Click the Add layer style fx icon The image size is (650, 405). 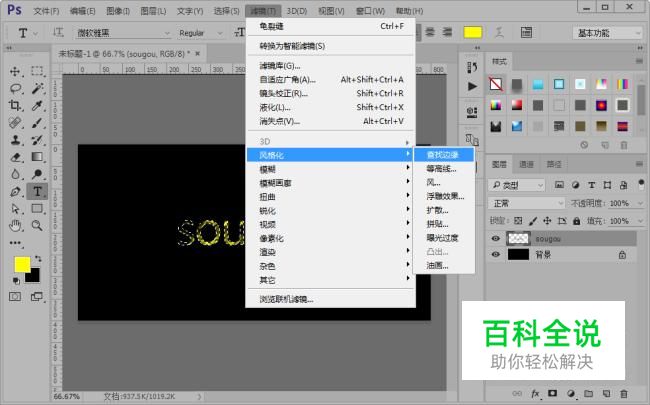535,393
